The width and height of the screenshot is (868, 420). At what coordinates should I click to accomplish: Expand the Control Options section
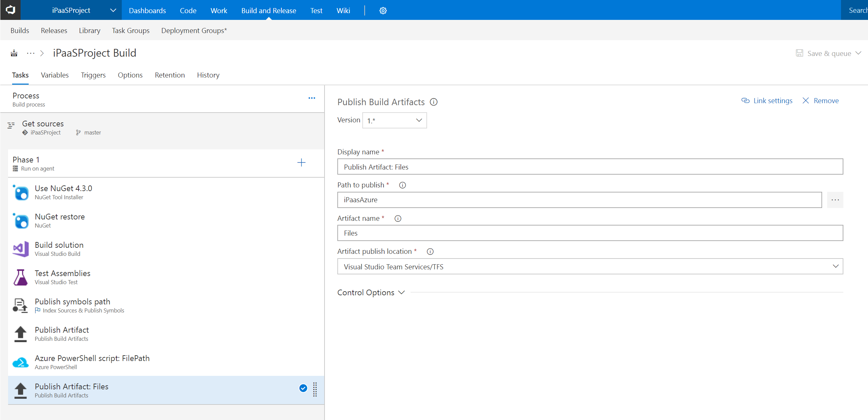[371, 293]
